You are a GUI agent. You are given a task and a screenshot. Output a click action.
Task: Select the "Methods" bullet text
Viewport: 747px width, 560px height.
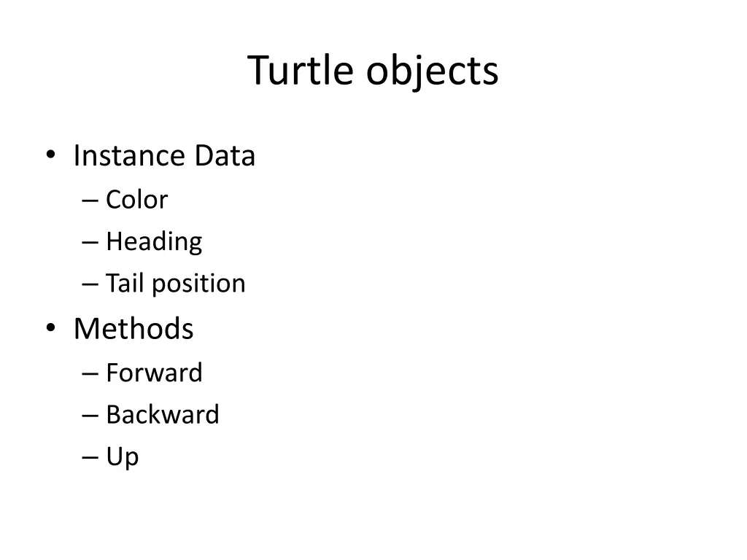[x=133, y=329]
